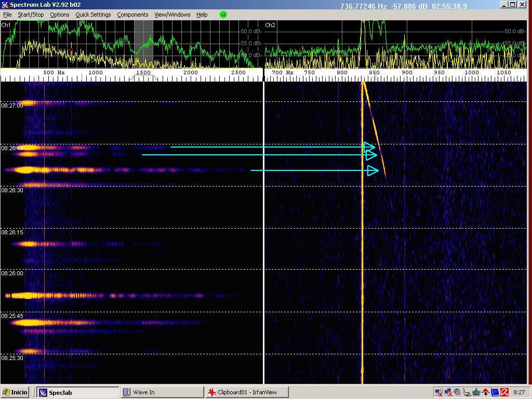This screenshot has width=532, height=399.
Task: Click the 1500 Hz marker on frequency scale
Action: 143,73
